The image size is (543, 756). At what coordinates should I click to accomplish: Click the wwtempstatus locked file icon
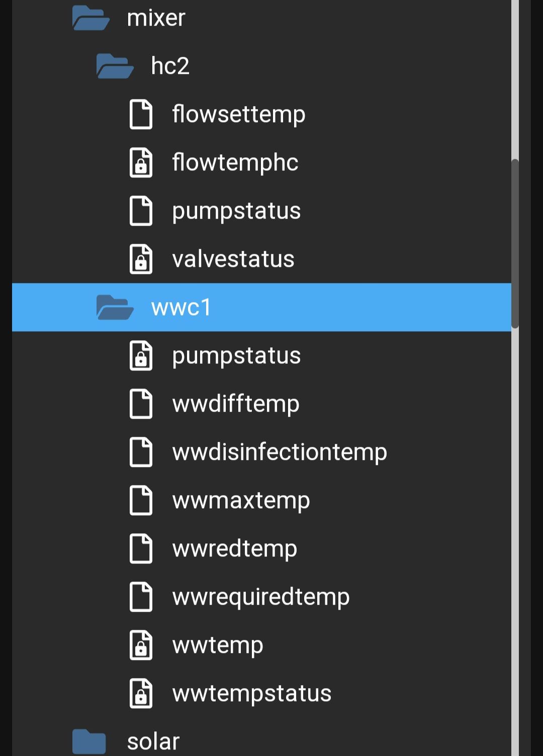(x=141, y=693)
